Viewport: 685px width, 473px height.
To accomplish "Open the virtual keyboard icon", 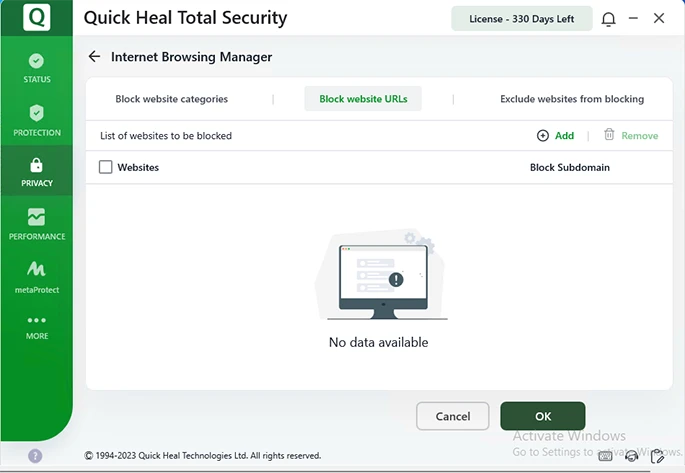I will tap(606, 455).
